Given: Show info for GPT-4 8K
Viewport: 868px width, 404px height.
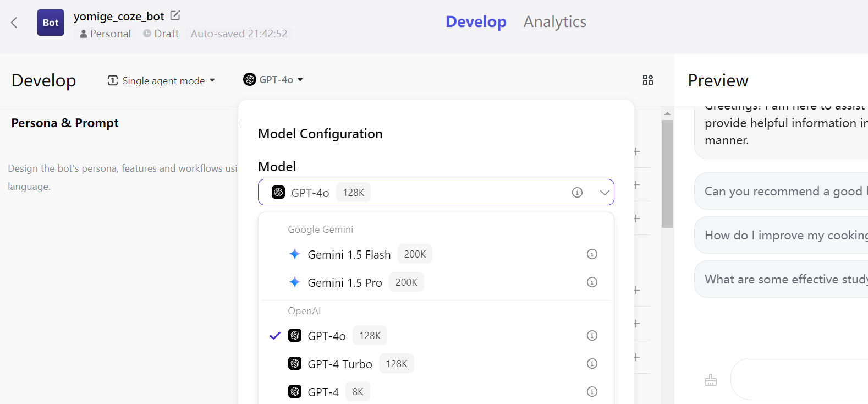Looking at the screenshot, I should 592,392.
